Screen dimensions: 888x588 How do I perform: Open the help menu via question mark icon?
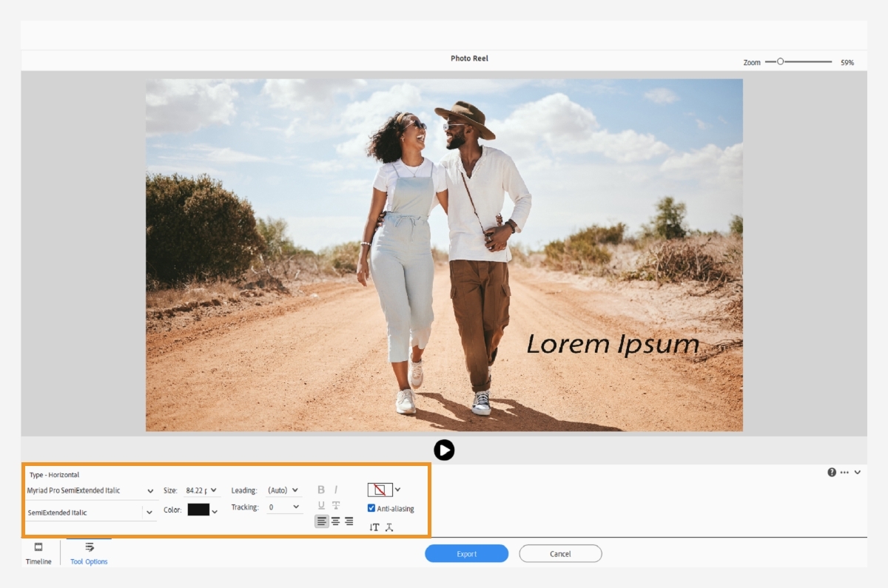pos(830,473)
